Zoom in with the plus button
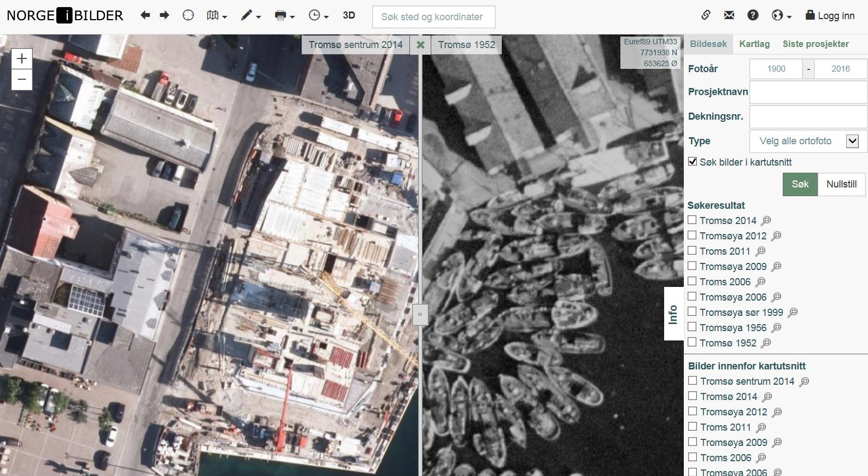The width and height of the screenshot is (868, 476). pos(22,58)
